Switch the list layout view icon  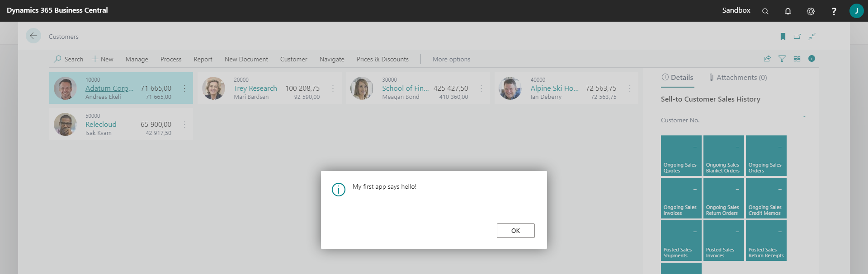(x=797, y=59)
